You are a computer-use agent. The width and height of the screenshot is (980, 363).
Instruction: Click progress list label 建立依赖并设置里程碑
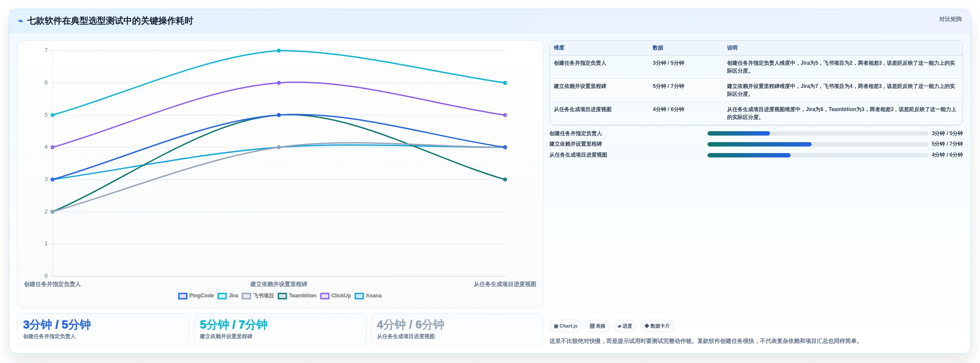[575, 144]
